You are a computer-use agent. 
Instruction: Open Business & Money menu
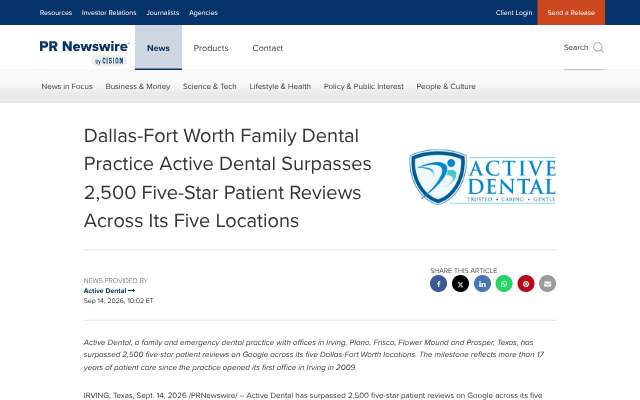point(138,87)
